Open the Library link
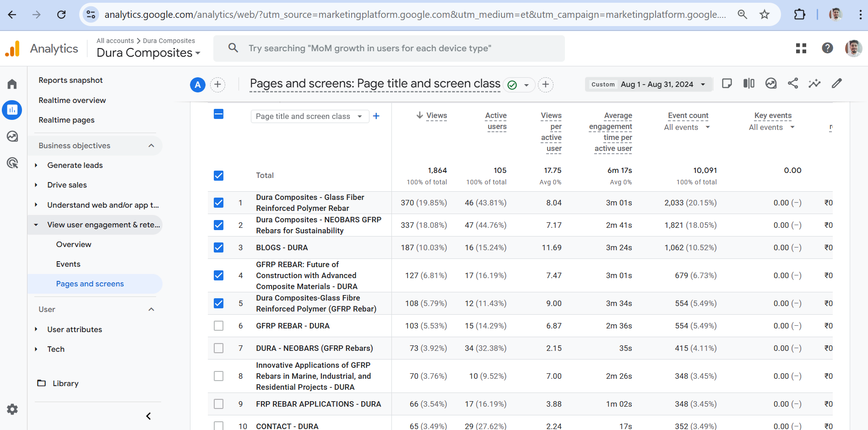 (65, 383)
